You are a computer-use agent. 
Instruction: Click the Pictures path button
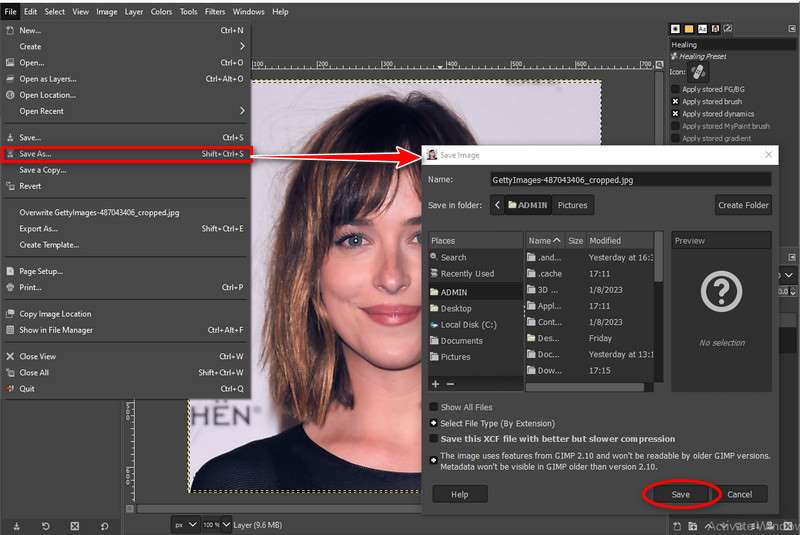click(x=572, y=205)
